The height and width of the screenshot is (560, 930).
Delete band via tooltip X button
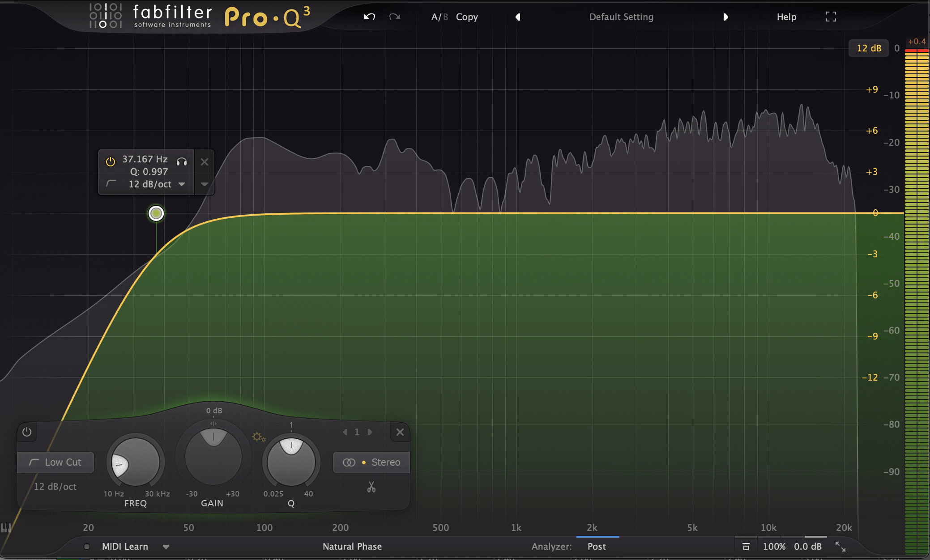[205, 162]
